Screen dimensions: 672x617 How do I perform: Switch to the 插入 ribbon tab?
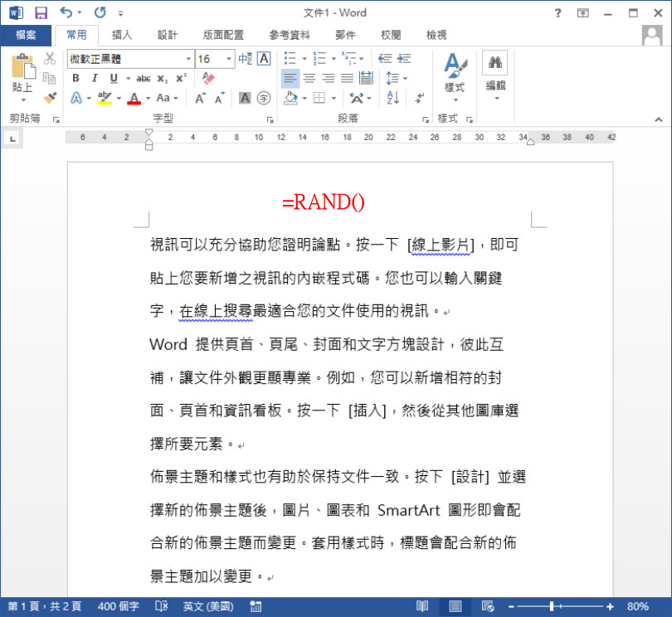click(x=122, y=35)
